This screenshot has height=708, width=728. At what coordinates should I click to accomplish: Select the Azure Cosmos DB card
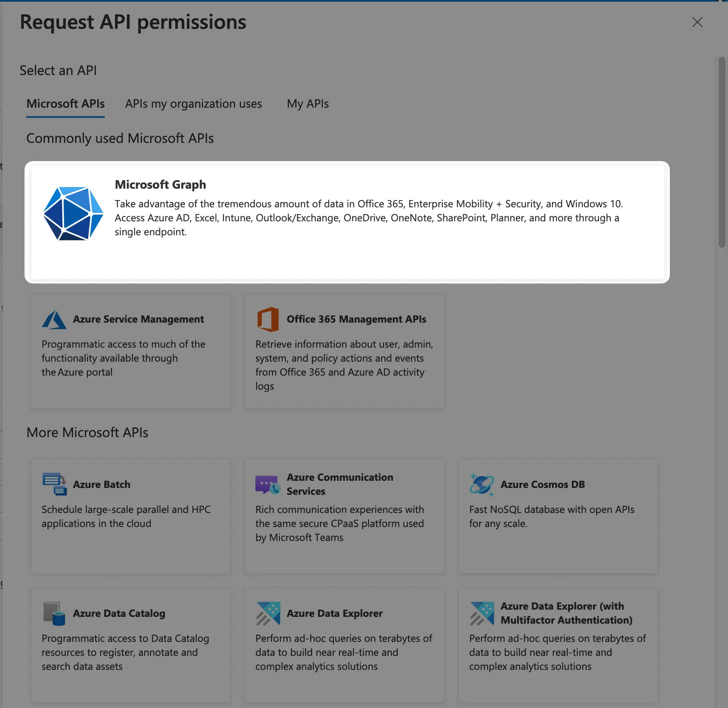click(558, 516)
